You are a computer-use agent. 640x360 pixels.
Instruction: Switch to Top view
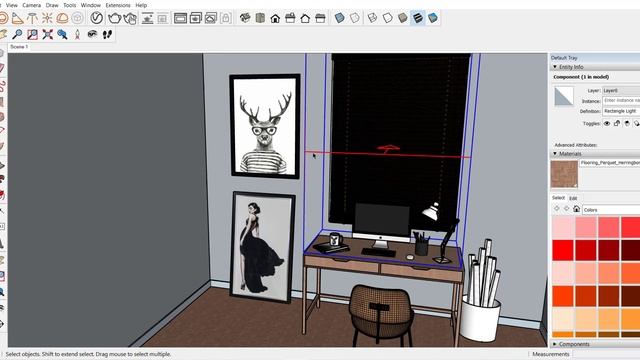coord(260,18)
